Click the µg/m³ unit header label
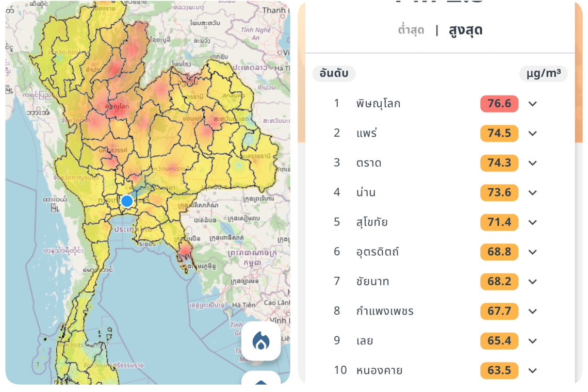The height and width of the screenshot is (392, 588). [543, 74]
